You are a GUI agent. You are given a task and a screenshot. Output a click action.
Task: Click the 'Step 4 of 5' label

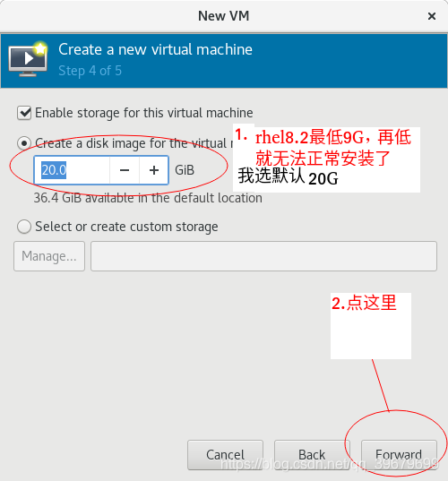point(90,71)
